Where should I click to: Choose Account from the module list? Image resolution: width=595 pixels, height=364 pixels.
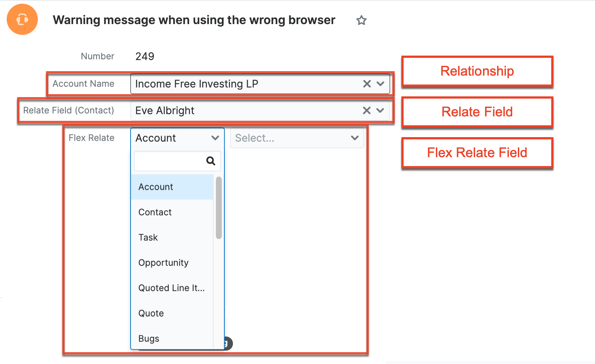[156, 187]
